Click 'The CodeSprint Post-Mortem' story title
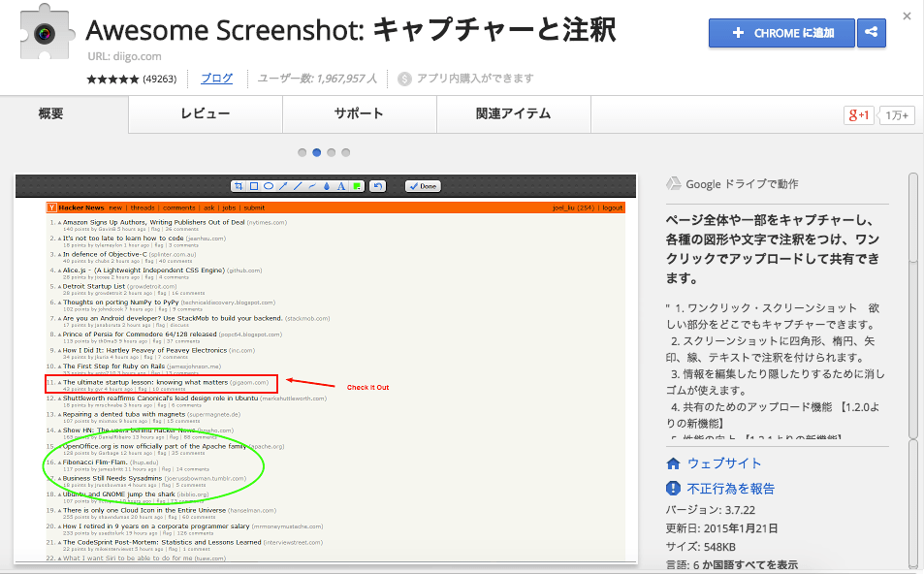Image resolution: width=924 pixels, height=574 pixels. point(162,542)
